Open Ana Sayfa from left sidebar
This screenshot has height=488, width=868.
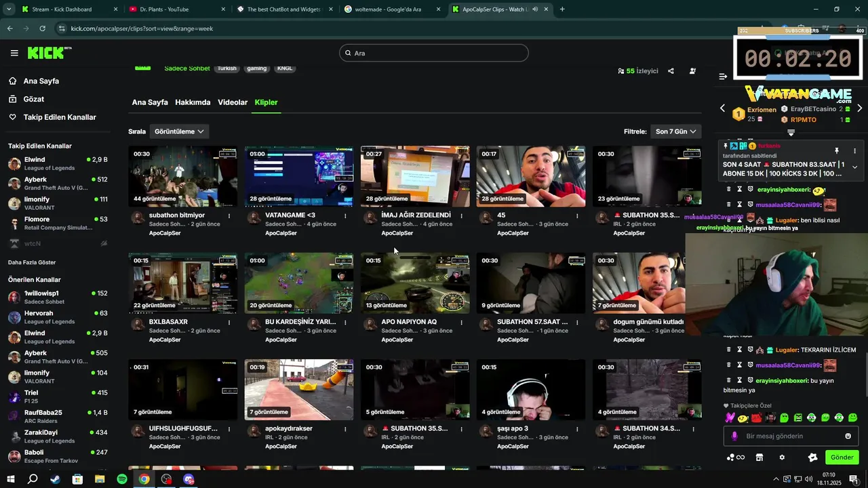point(41,81)
